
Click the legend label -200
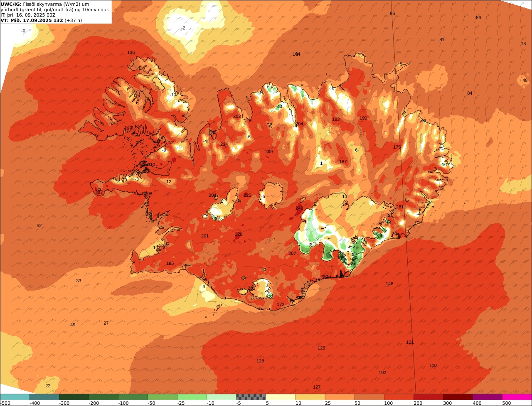click(x=94, y=403)
